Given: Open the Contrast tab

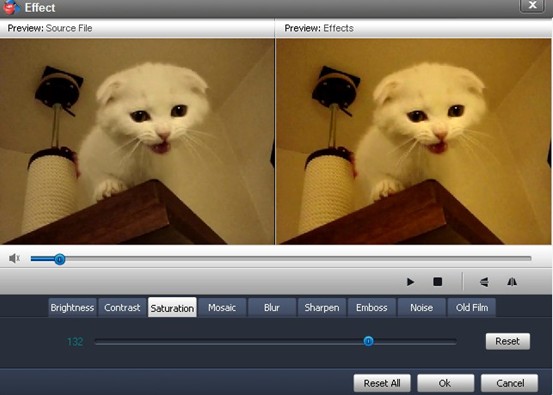Looking at the screenshot, I should point(122,308).
